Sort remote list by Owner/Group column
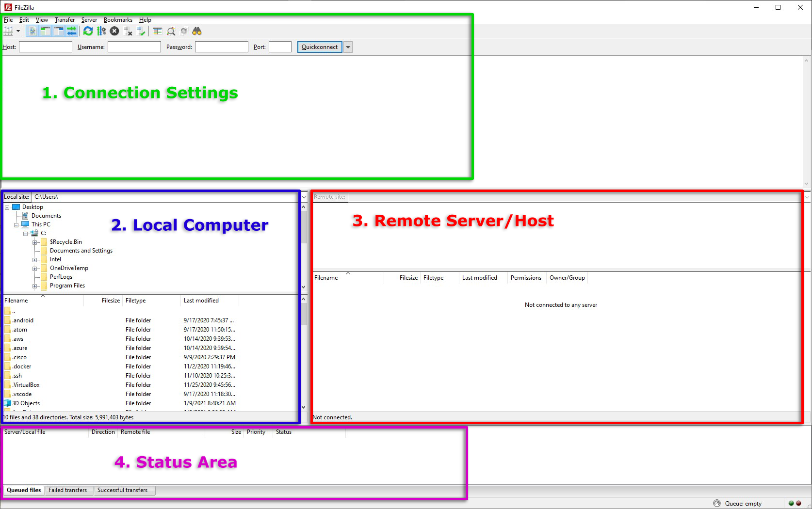Viewport: 812px width, 509px height. (567, 278)
